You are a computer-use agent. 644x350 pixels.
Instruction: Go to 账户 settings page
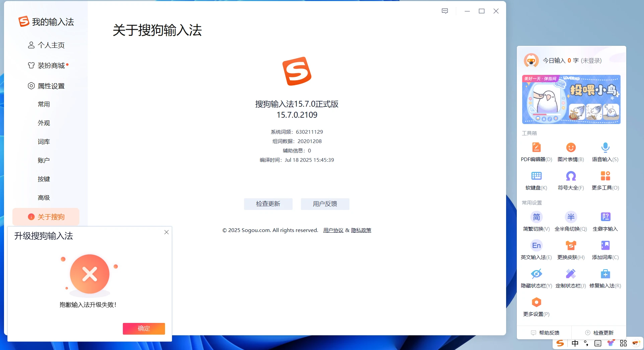point(44,160)
